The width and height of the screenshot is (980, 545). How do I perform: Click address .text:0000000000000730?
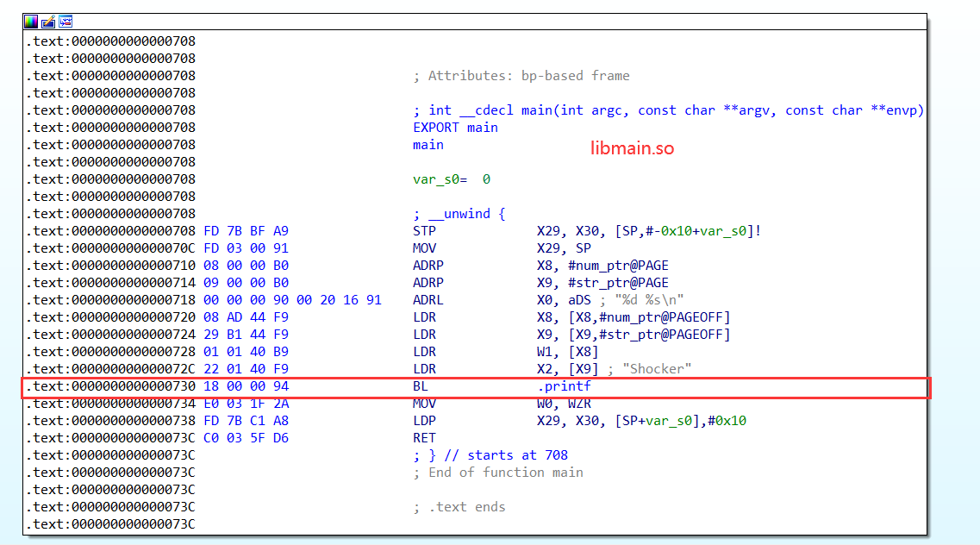coord(111,386)
